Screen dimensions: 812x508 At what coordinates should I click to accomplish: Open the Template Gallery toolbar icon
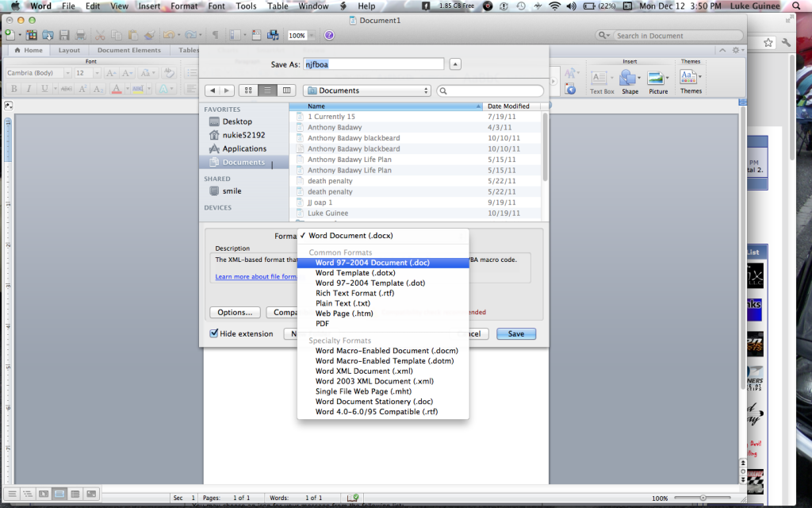click(x=32, y=35)
